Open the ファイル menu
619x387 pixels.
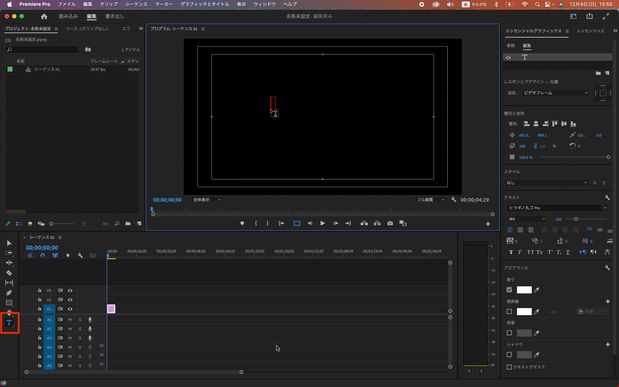pos(66,4)
